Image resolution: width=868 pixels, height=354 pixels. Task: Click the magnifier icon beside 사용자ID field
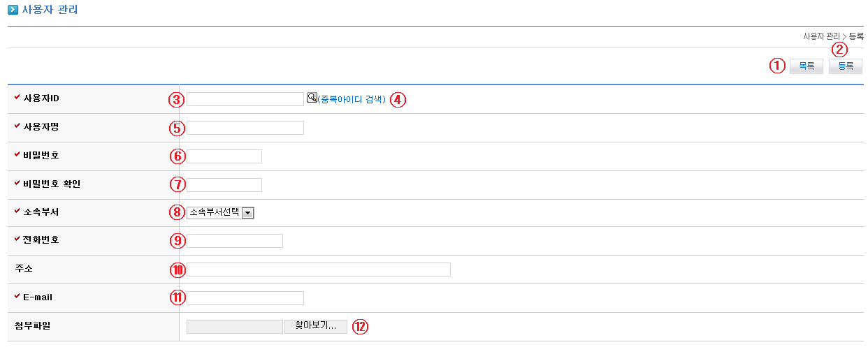[312, 98]
